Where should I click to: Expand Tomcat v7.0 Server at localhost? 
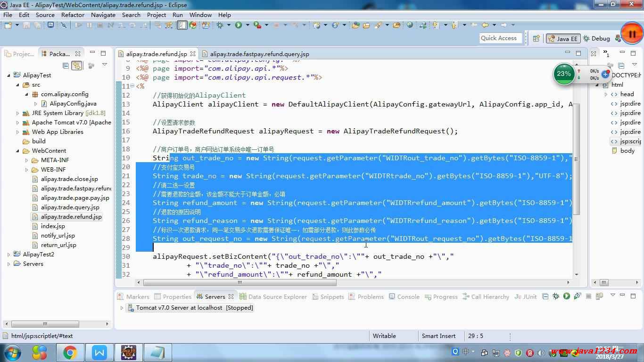pos(122,308)
